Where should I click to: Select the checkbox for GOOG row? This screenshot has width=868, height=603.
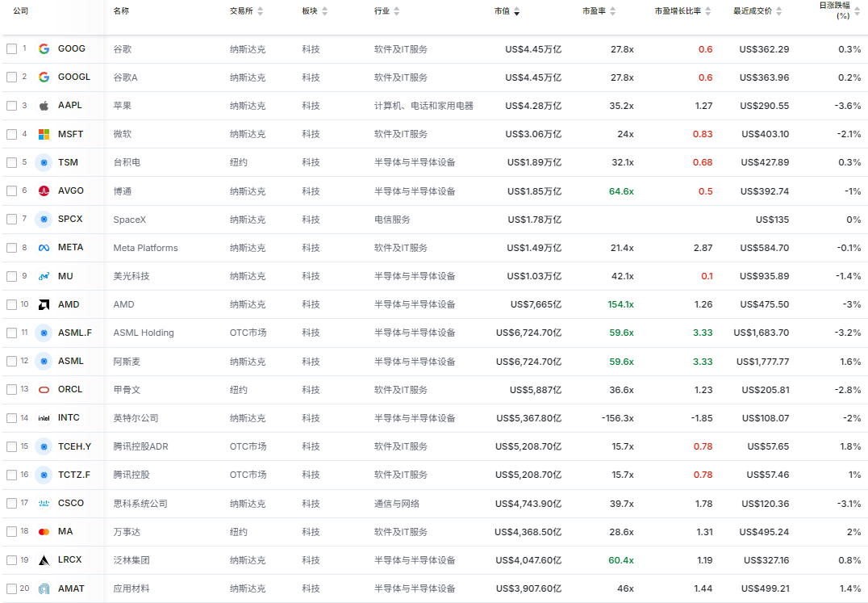click(11, 48)
